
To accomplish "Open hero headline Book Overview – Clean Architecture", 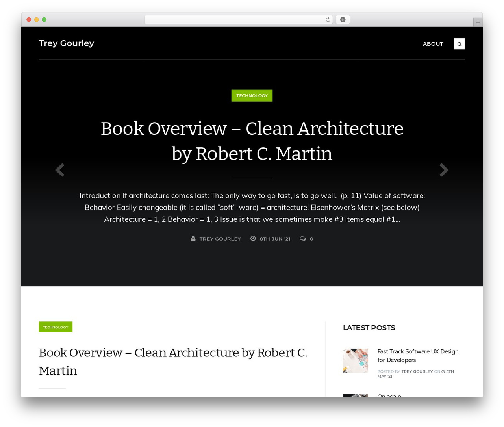I will [x=252, y=141].
